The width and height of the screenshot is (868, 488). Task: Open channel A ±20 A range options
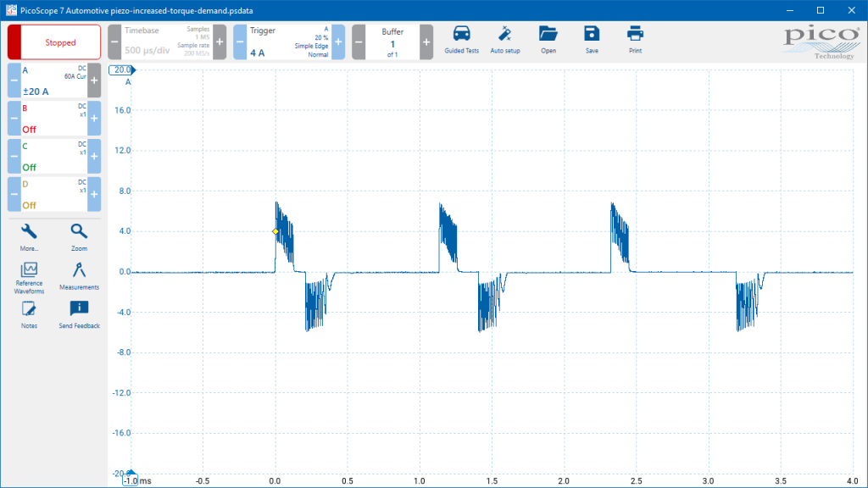(54, 80)
